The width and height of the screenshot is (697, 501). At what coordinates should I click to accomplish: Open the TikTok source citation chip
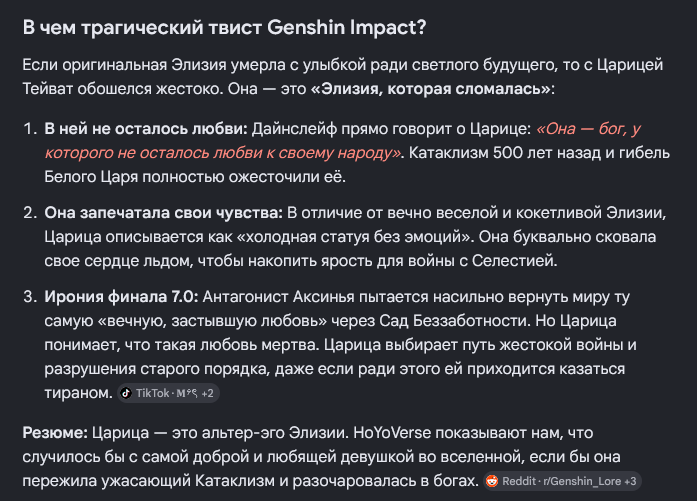(168, 393)
